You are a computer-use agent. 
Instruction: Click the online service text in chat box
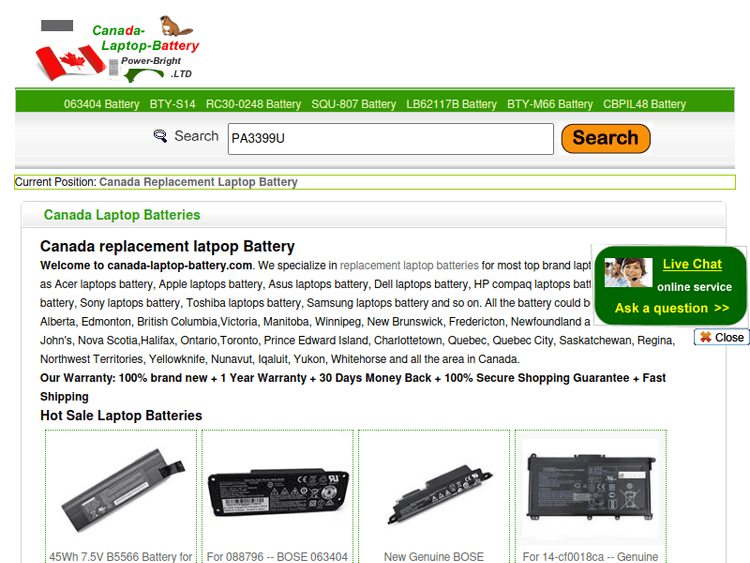695,287
